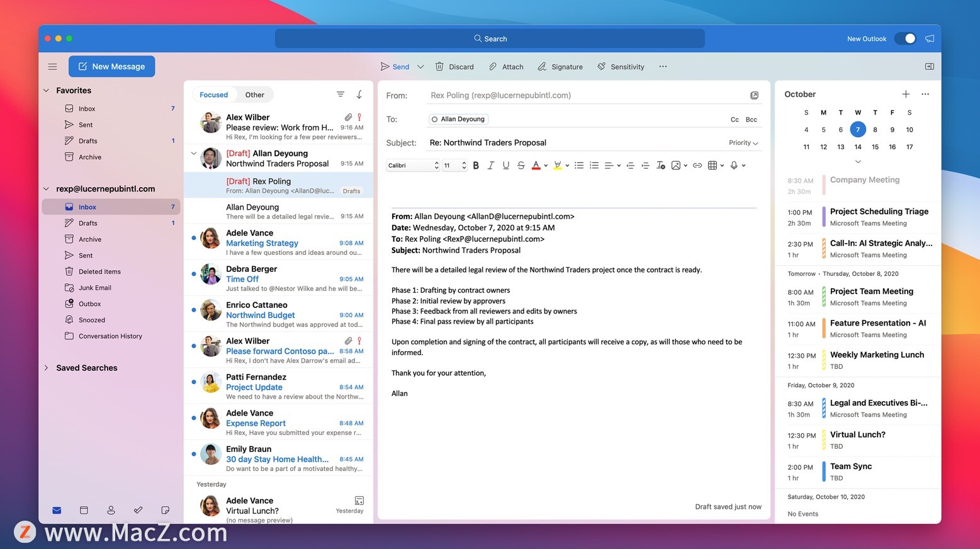Open Notes view in bottom navigation
980x549 pixels.
165,510
